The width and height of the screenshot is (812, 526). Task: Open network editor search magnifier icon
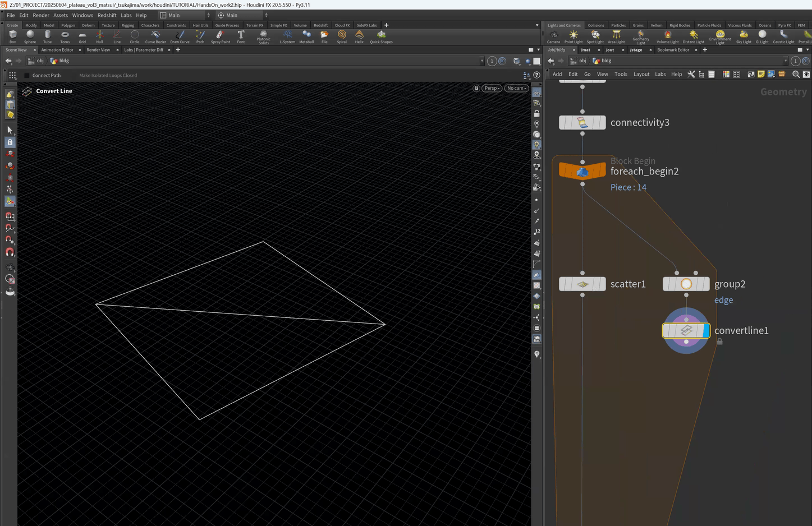click(796, 74)
